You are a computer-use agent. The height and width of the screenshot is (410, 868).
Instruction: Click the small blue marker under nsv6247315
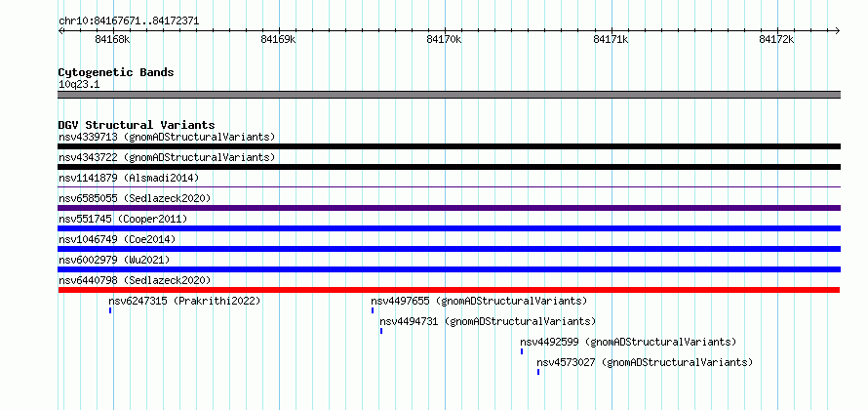[x=110, y=310]
